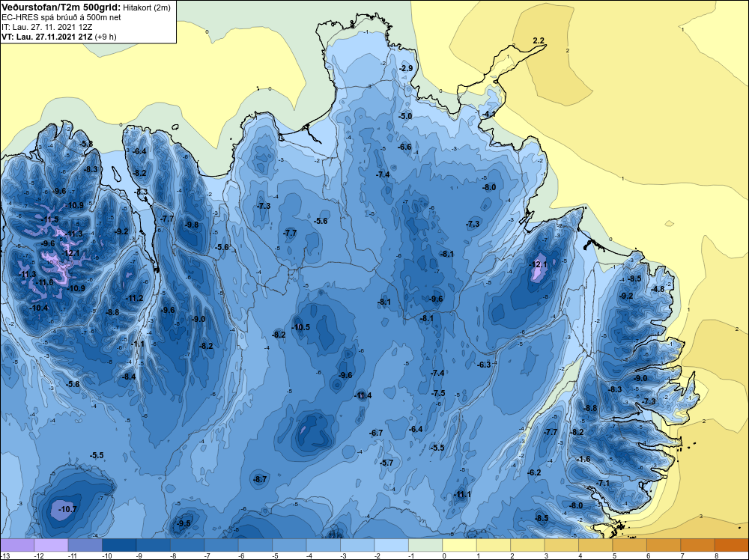Click the -8.7 temperature value
Screen dimensions: 749x560
coord(259,479)
